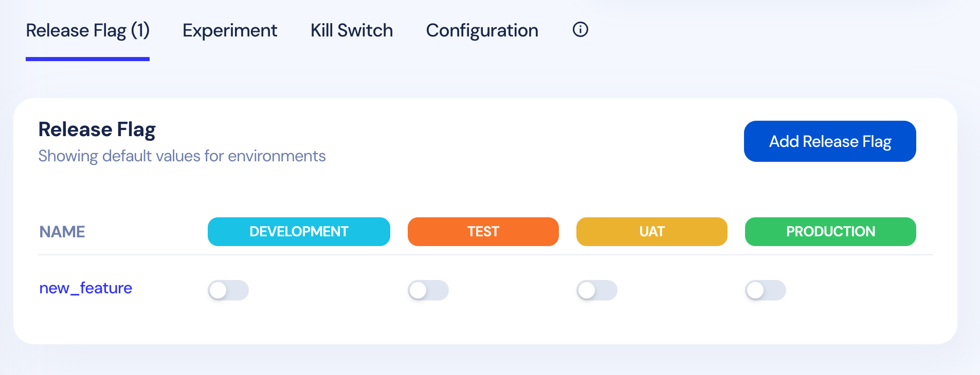
Task: Click the bold Release Flag card heading
Action: click(x=97, y=129)
